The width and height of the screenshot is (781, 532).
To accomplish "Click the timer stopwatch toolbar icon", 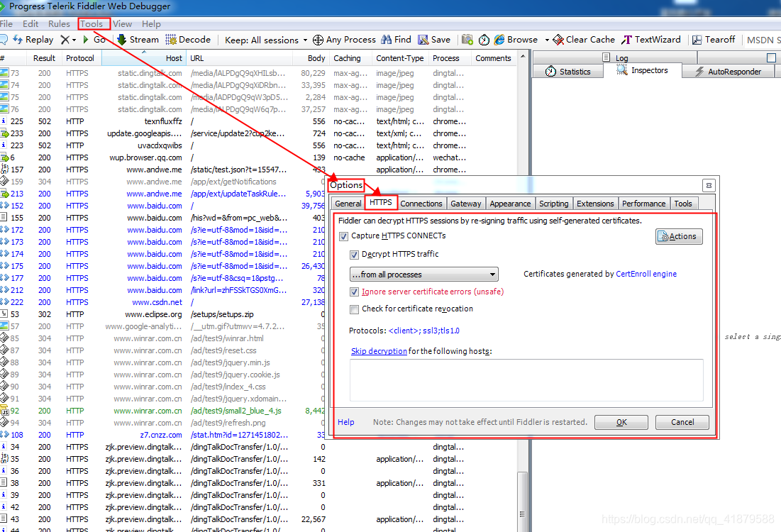I will (x=484, y=40).
